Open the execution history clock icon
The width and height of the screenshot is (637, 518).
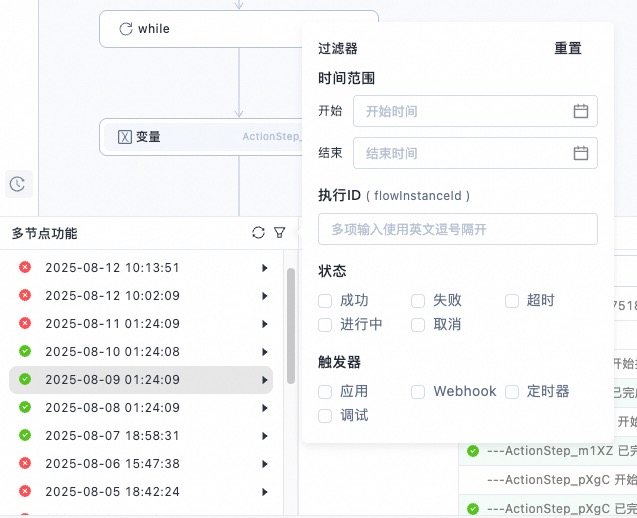point(17,184)
